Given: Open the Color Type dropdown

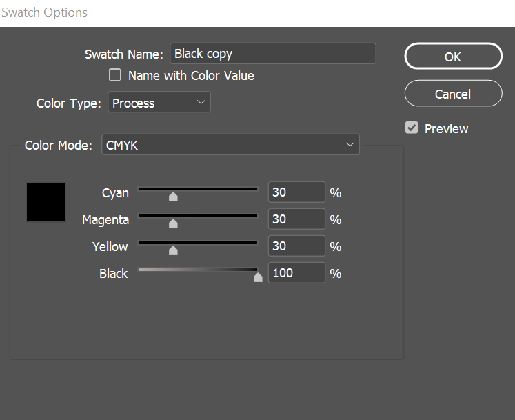Looking at the screenshot, I should click(159, 103).
